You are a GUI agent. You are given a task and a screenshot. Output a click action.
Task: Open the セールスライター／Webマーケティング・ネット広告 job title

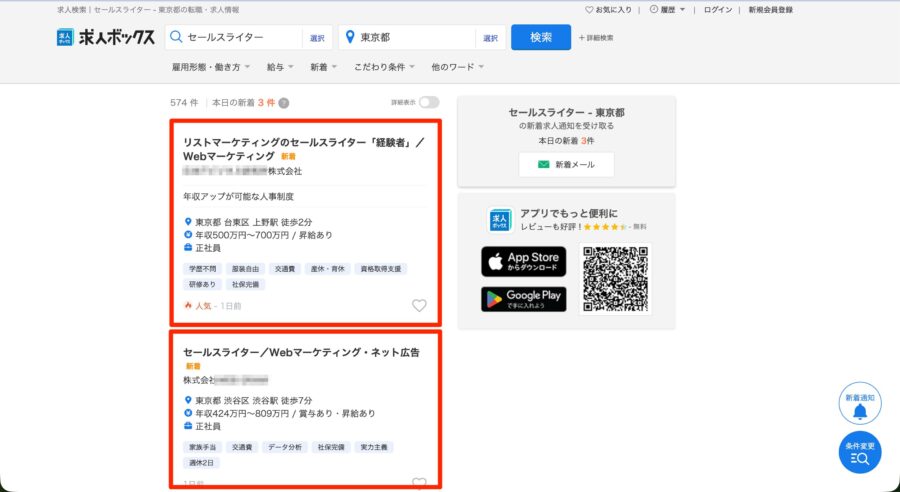coord(301,352)
